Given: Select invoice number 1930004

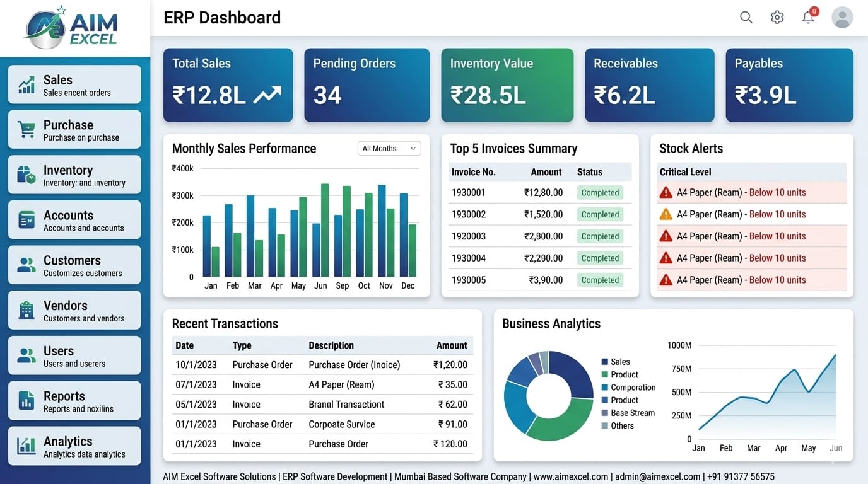Looking at the screenshot, I should (x=469, y=258).
